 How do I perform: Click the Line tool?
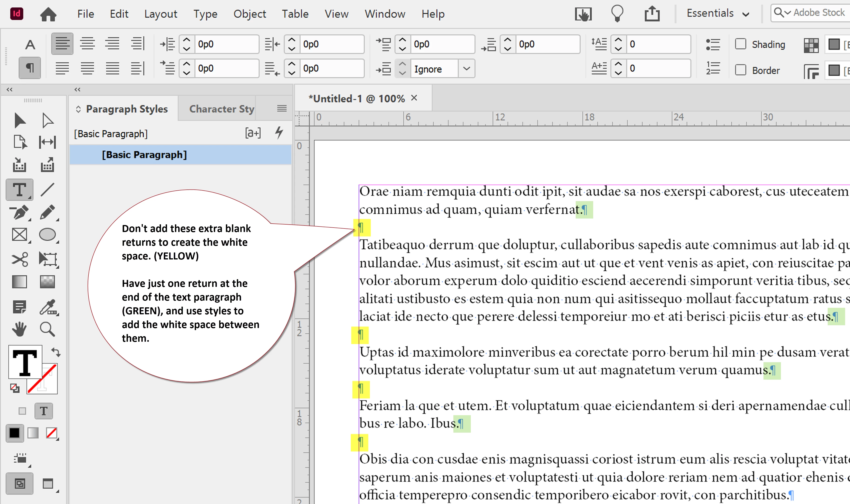pos(47,189)
